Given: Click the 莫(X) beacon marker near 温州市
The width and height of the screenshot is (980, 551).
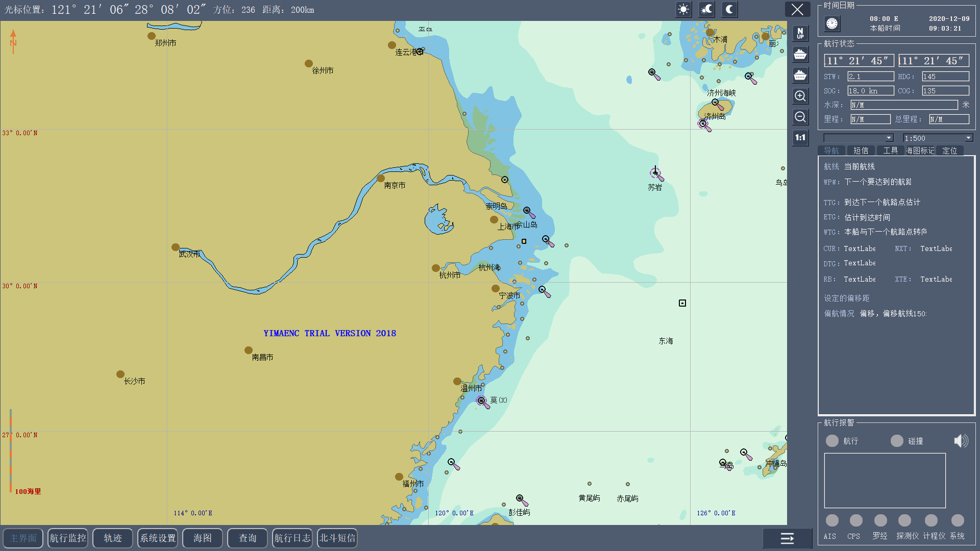Looking at the screenshot, I should (482, 402).
